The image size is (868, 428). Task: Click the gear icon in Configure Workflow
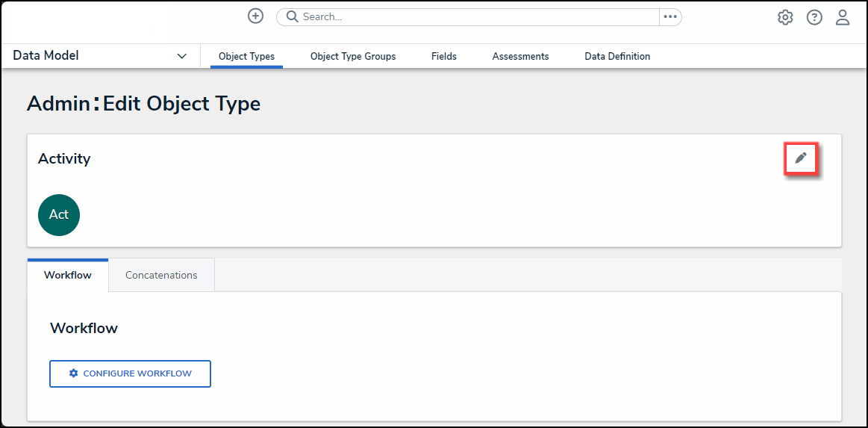[x=73, y=373]
